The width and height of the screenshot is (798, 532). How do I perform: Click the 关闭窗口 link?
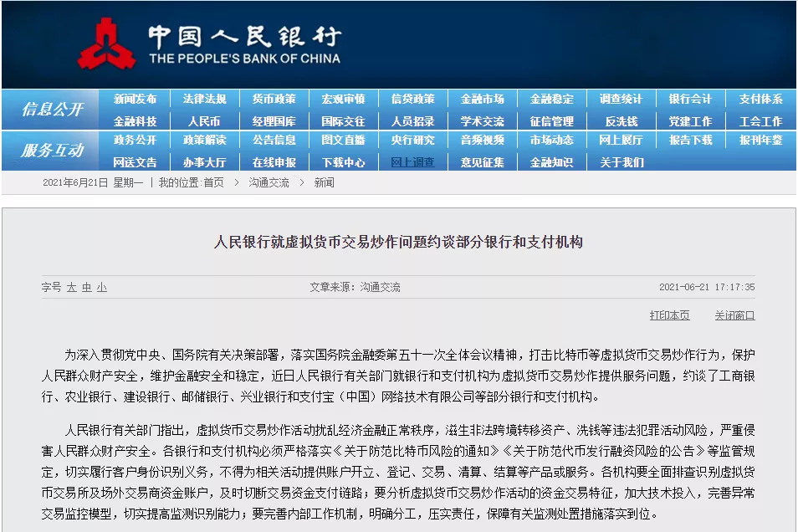coord(735,315)
